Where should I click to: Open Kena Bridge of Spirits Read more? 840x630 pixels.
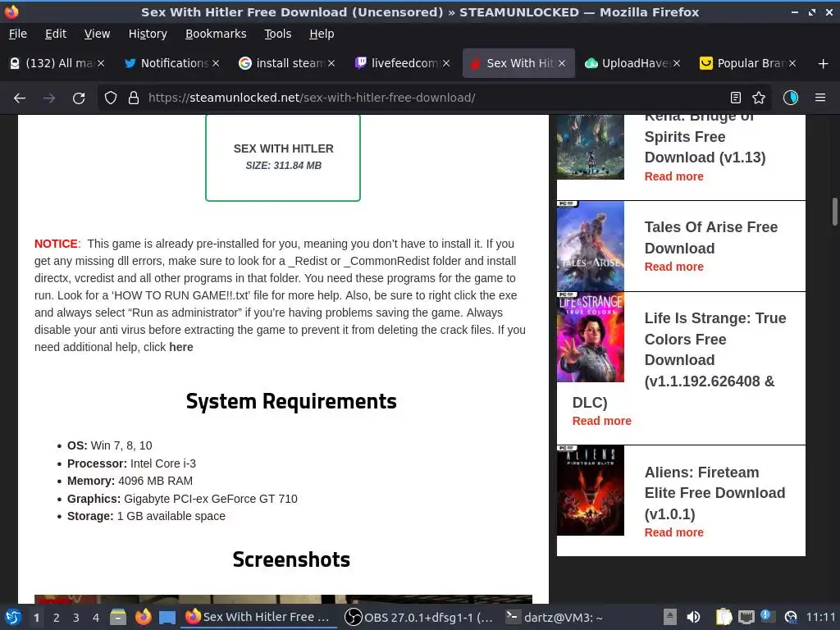[673, 177]
